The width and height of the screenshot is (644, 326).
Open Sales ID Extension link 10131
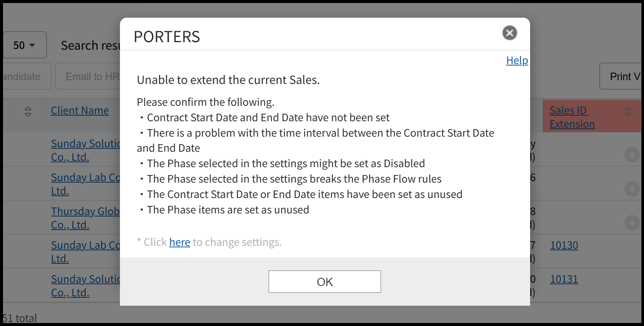point(564,279)
